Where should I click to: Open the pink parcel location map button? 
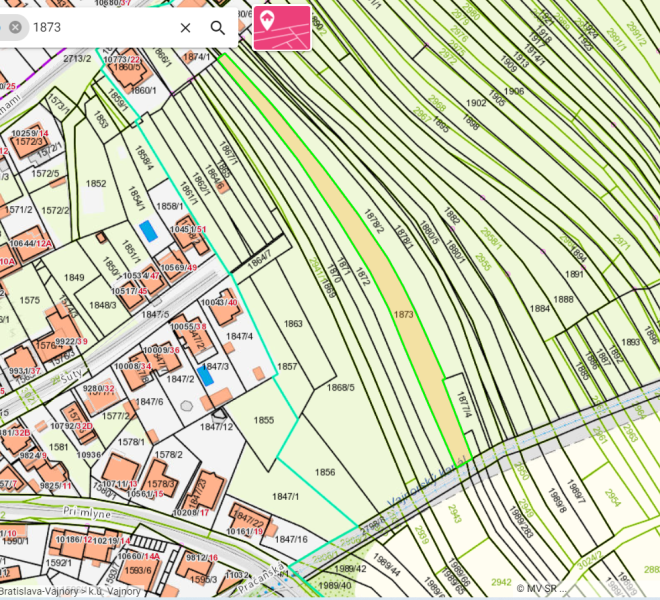pos(281,27)
